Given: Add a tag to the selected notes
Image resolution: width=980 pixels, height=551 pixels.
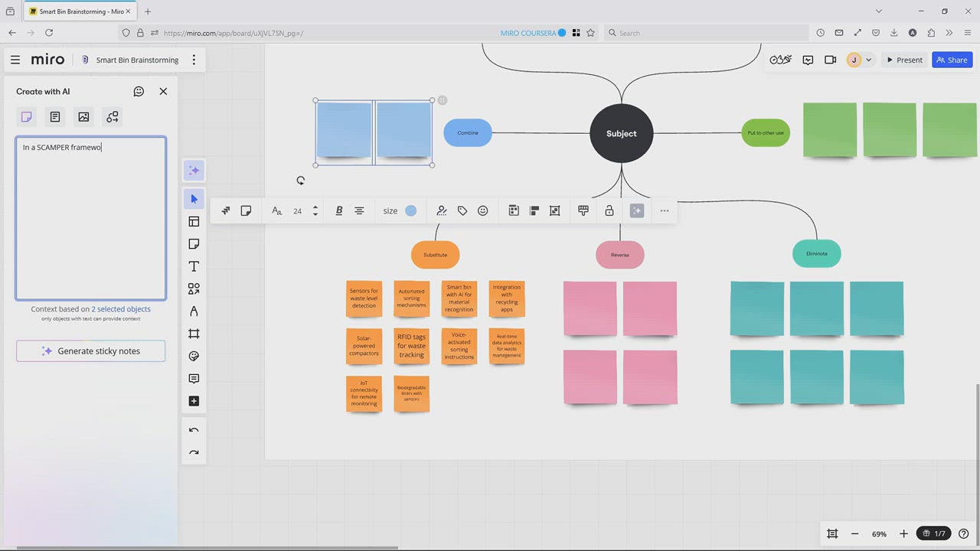Looking at the screenshot, I should (x=462, y=210).
